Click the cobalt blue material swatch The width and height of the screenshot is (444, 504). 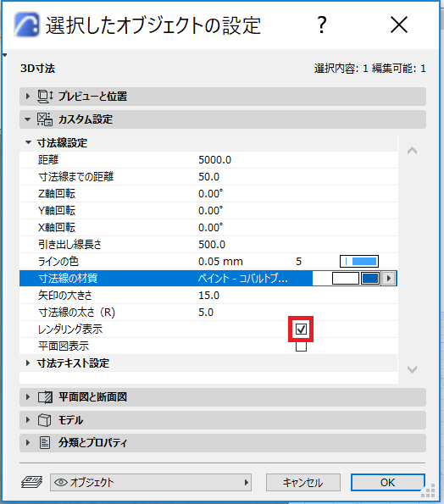(370, 279)
